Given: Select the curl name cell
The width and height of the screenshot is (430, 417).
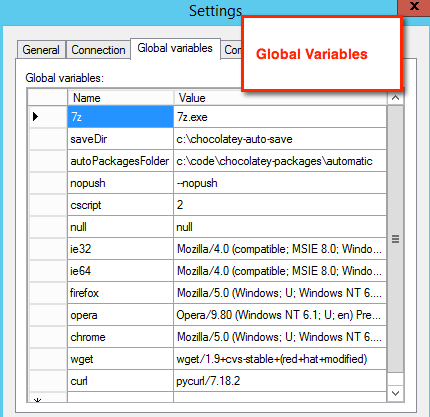Looking at the screenshot, I should [x=120, y=381].
